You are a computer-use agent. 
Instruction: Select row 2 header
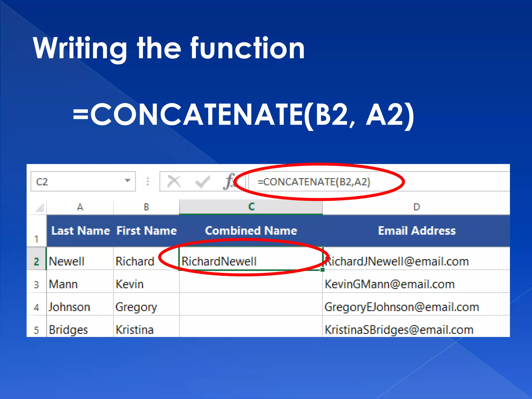(37, 258)
